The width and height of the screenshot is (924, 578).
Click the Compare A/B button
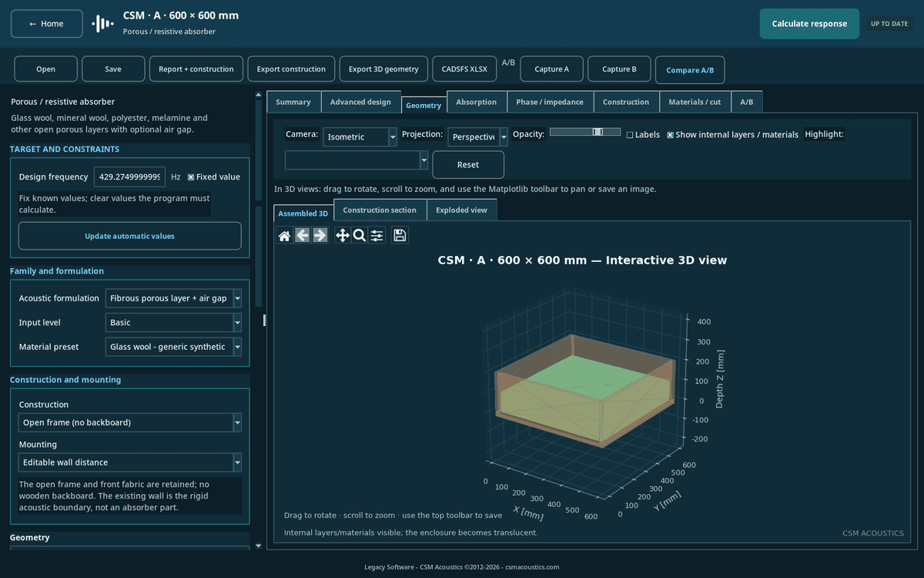coord(690,70)
